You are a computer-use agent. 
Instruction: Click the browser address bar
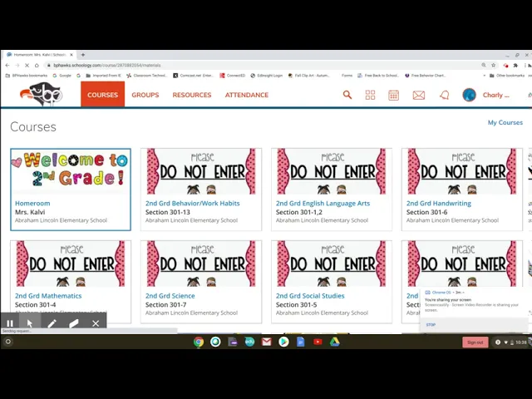261,65
